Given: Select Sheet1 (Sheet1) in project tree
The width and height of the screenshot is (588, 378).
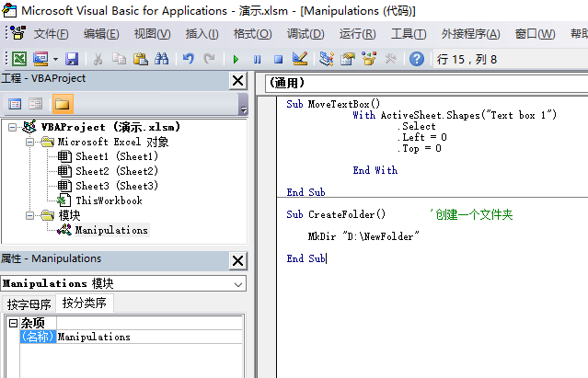Looking at the screenshot, I should [117, 156].
